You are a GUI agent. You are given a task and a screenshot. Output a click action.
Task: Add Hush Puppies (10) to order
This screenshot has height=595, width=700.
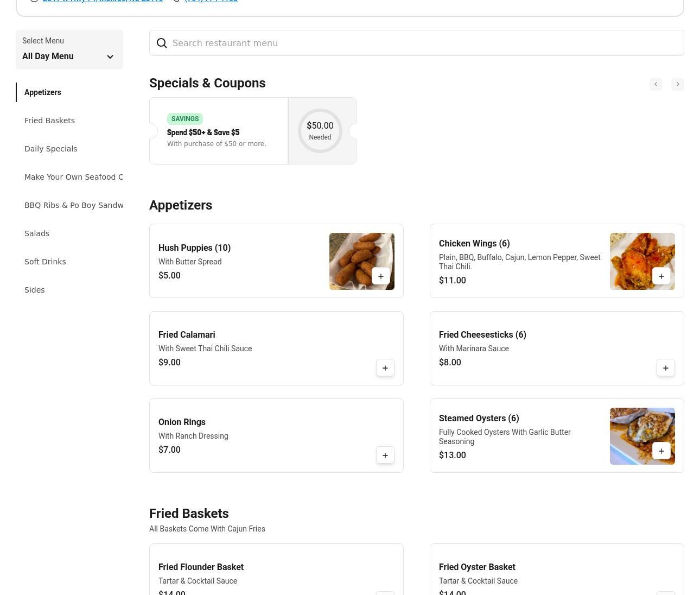coord(380,276)
